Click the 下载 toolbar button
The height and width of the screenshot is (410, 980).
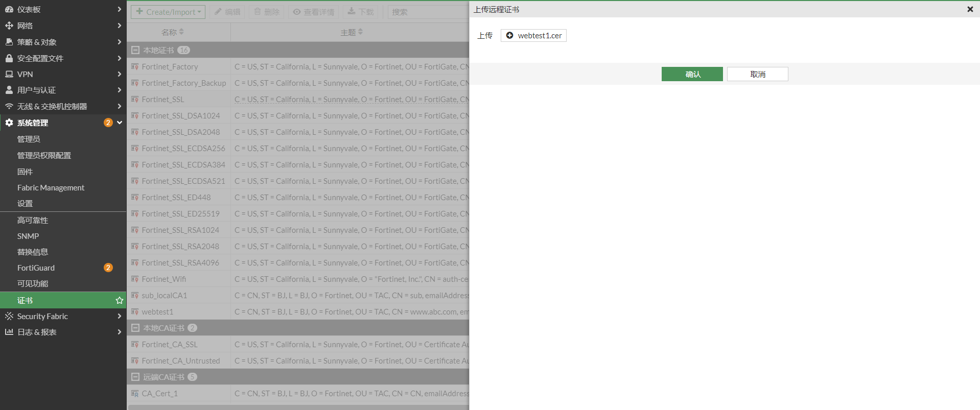click(x=361, y=12)
